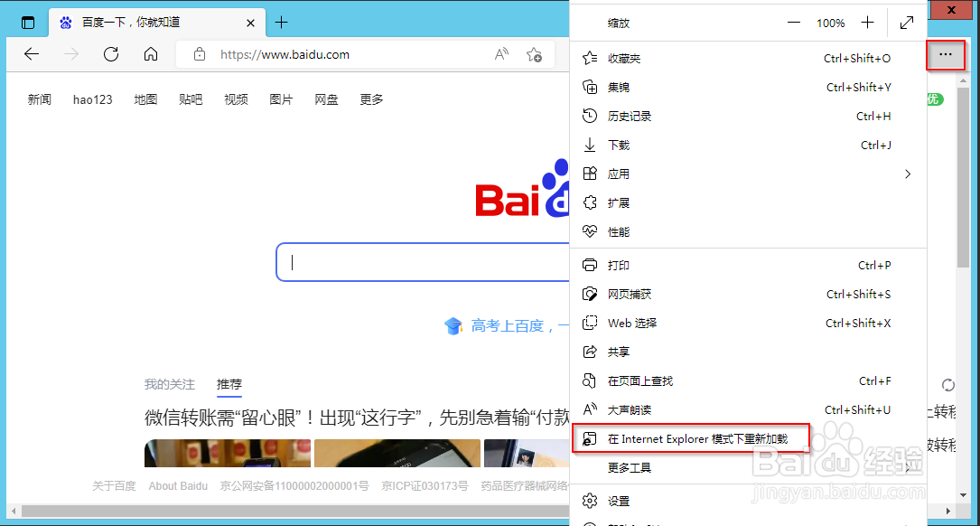This screenshot has height=526, width=980.
Task: Click vertical scrollbar down arrow
Action: [x=963, y=494]
